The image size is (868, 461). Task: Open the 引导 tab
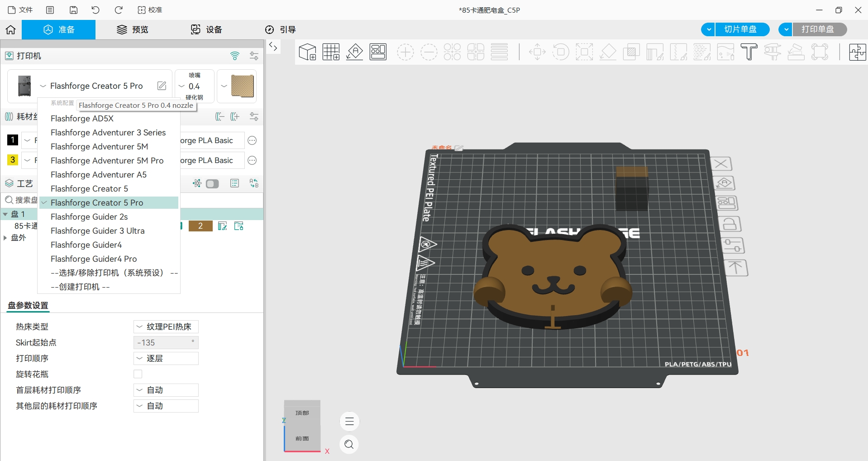[x=281, y=30]
